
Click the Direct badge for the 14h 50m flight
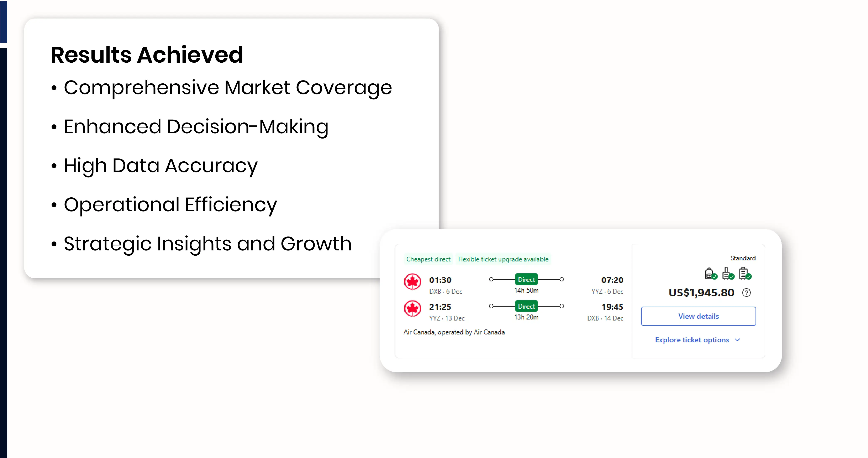coord(526,279)
